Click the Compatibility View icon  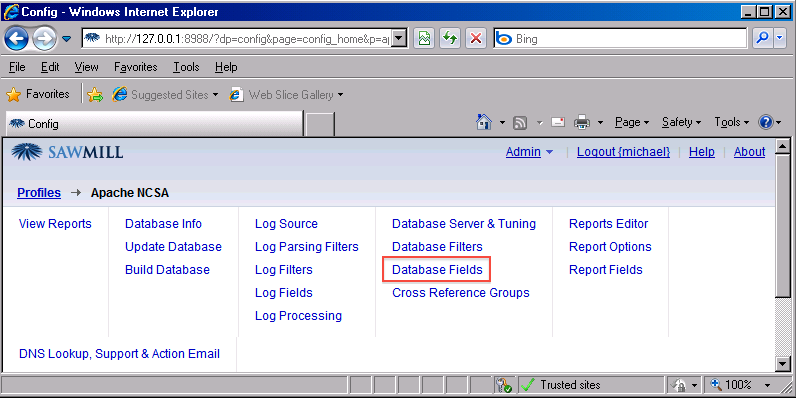click(x=424, y=39)
